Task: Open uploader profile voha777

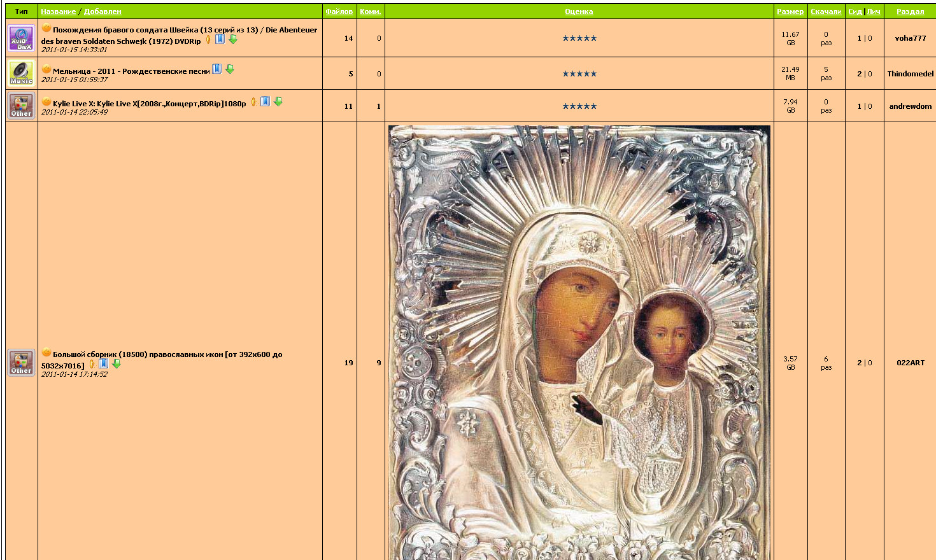Action: [x=910, y=38]
